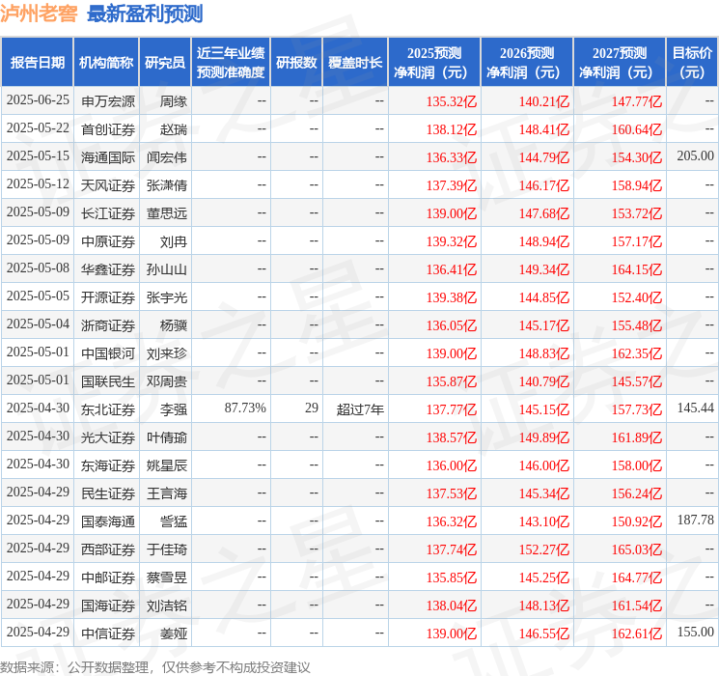The width and height of the screenshot is (719, 676).
Task: Click analyst name 邓周贵
Action: point(166,381)
